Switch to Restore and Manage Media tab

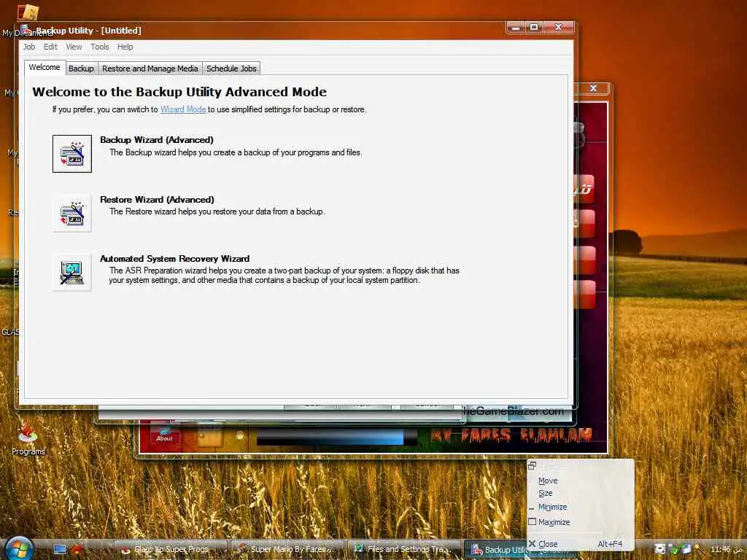point(150,69)
